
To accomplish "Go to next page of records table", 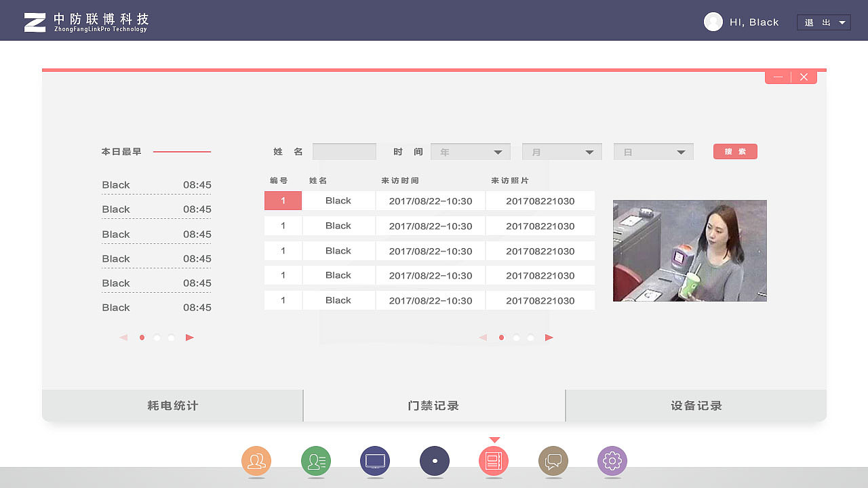I will [549, 338].
